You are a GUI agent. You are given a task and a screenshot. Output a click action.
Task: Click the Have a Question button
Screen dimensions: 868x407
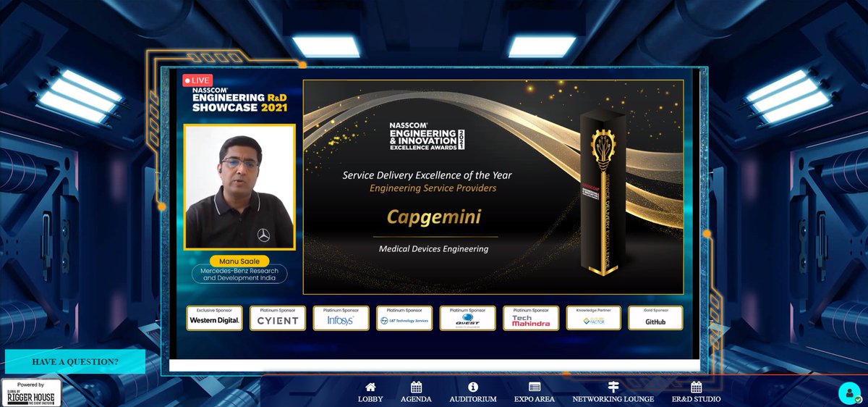click(x=75, y=361)
